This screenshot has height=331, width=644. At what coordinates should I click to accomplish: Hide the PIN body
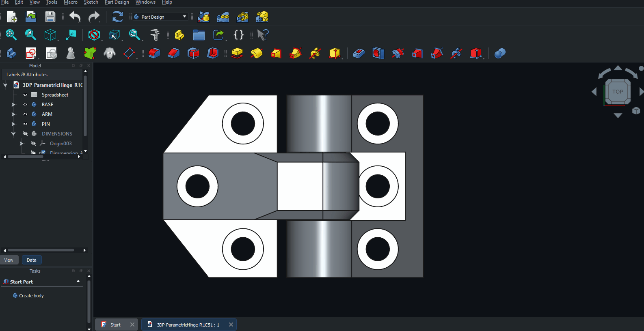(25, 124)
